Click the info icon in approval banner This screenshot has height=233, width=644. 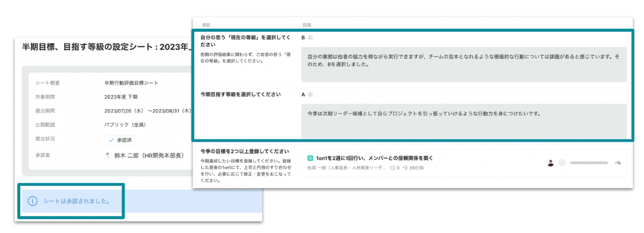[33, 201]
